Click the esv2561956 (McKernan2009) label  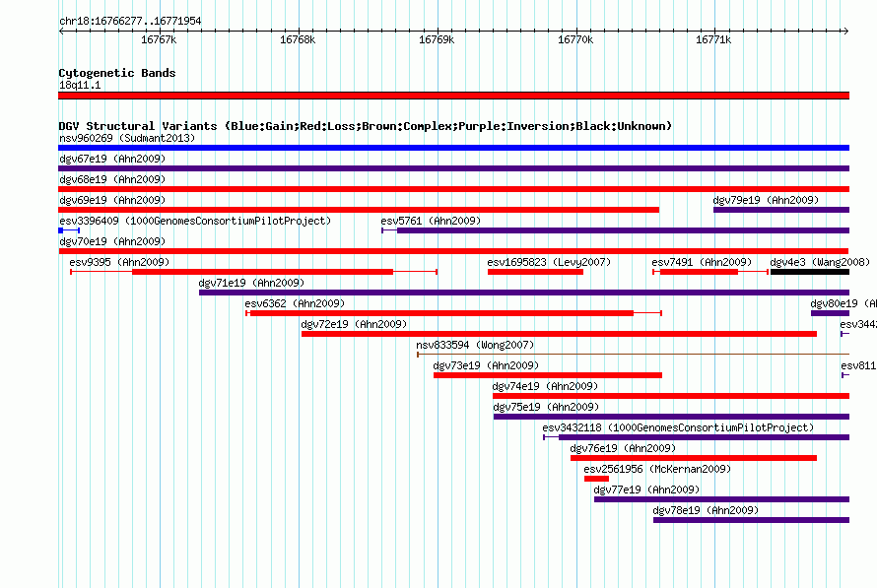point(657,469)
